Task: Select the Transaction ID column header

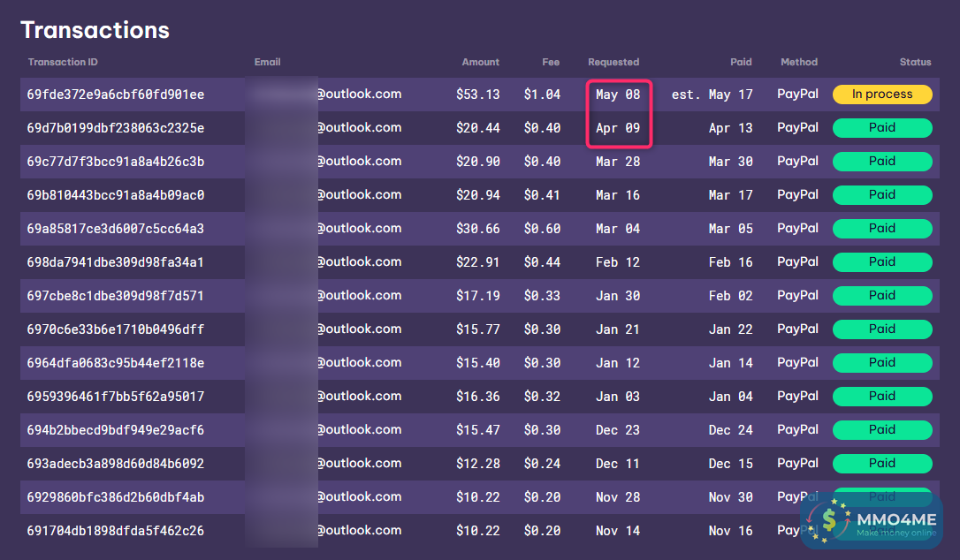Action: click(63, 62)
